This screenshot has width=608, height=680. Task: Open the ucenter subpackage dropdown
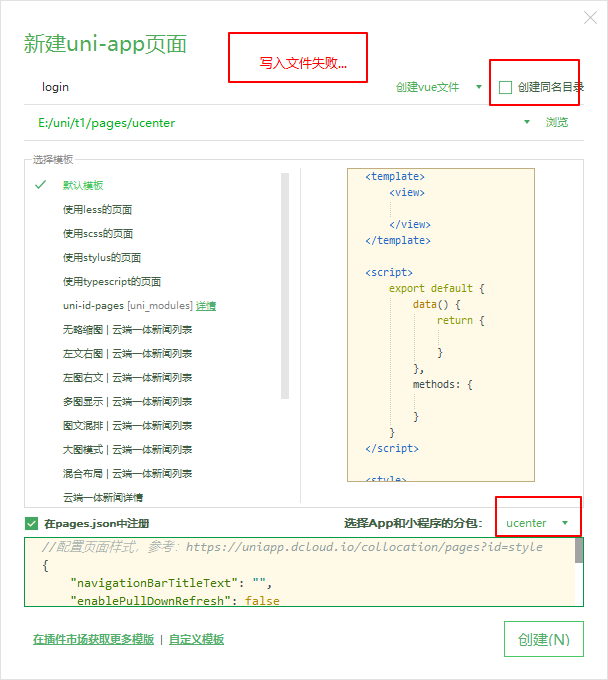pyautogui.click(x=537, y=523)
